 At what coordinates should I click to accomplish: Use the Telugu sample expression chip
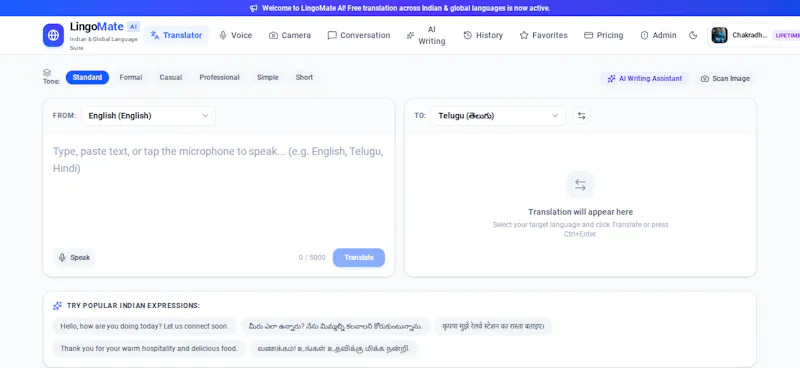[x=335, y=326]
